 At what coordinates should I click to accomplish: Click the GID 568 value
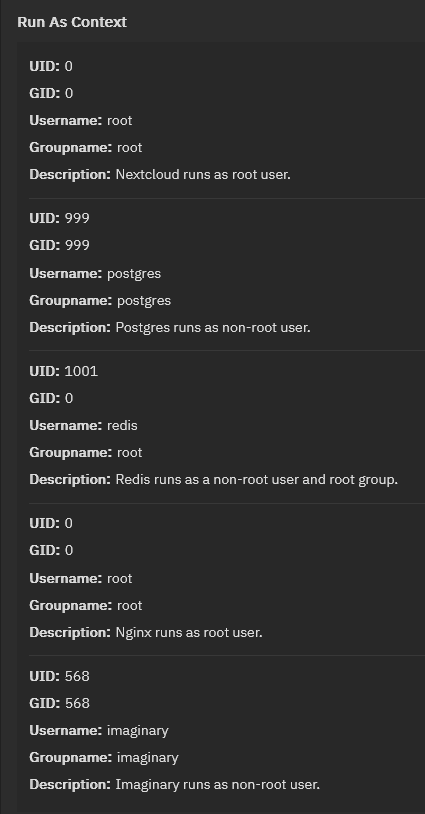[x=77, y=703]
